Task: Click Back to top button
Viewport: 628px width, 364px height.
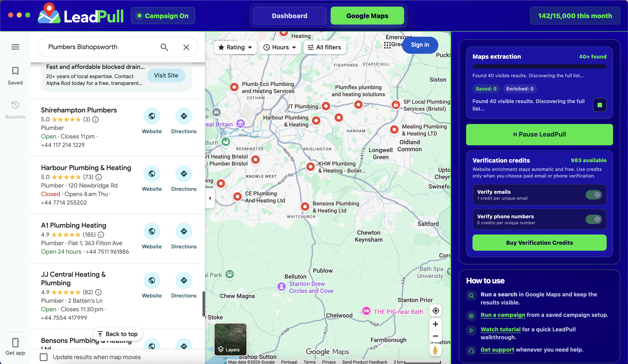Action: click(118, 334)
